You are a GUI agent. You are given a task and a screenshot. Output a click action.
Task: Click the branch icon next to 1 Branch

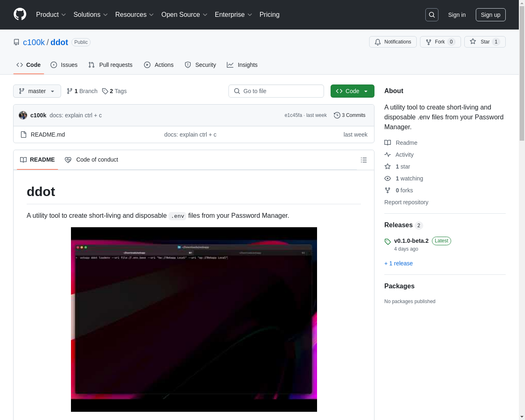click(70, 91)
